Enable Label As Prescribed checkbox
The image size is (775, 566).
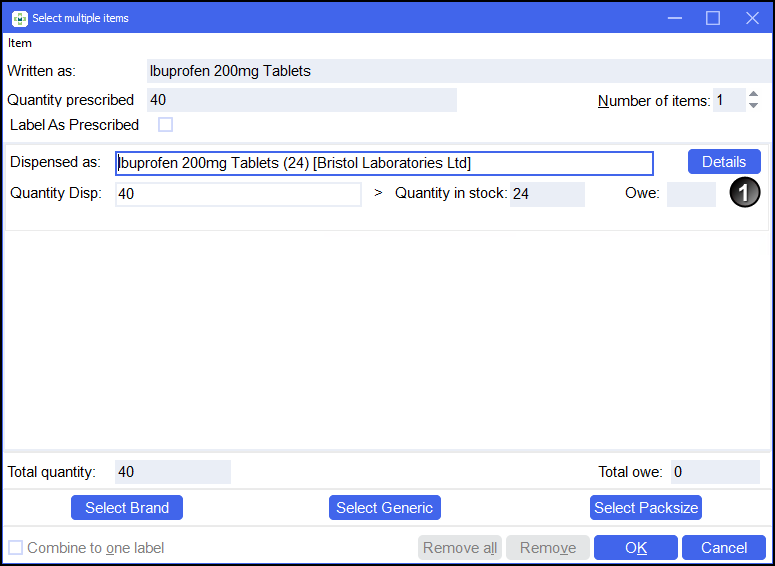tap(166, 125)
